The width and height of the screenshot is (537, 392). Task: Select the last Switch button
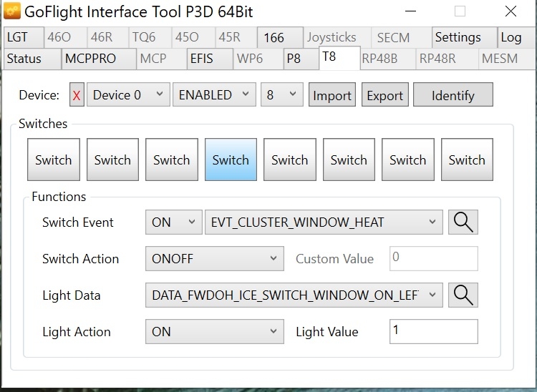tap(467, 160)
